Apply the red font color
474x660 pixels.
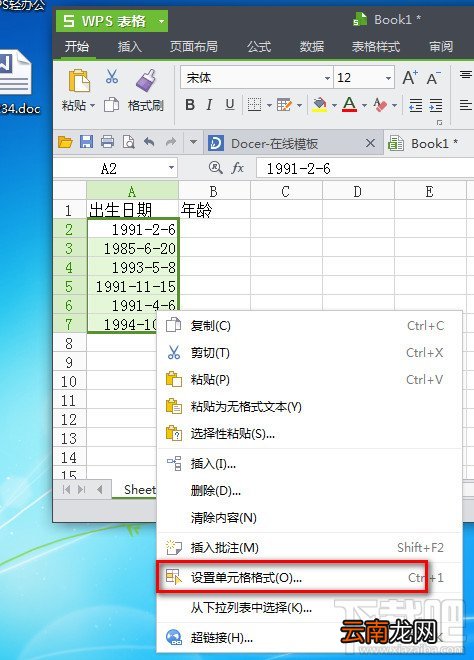349,104
